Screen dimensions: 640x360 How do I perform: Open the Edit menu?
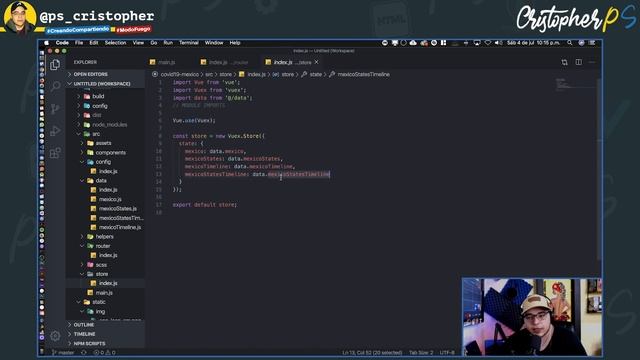[94, 42]
